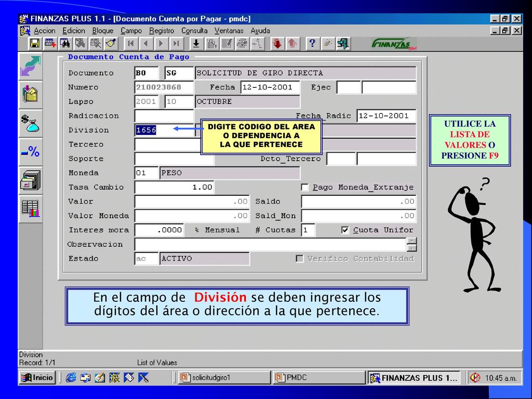Click the black down-arrow toolbar icon
Image resolution: width=532 pixels, height=399 pixels.
click(196, 44)
